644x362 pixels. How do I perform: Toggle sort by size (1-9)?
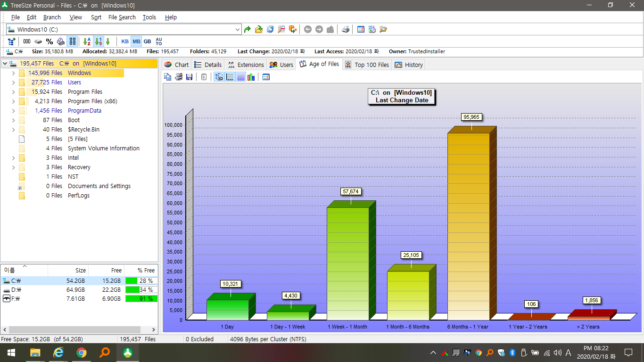pos(98,41)
